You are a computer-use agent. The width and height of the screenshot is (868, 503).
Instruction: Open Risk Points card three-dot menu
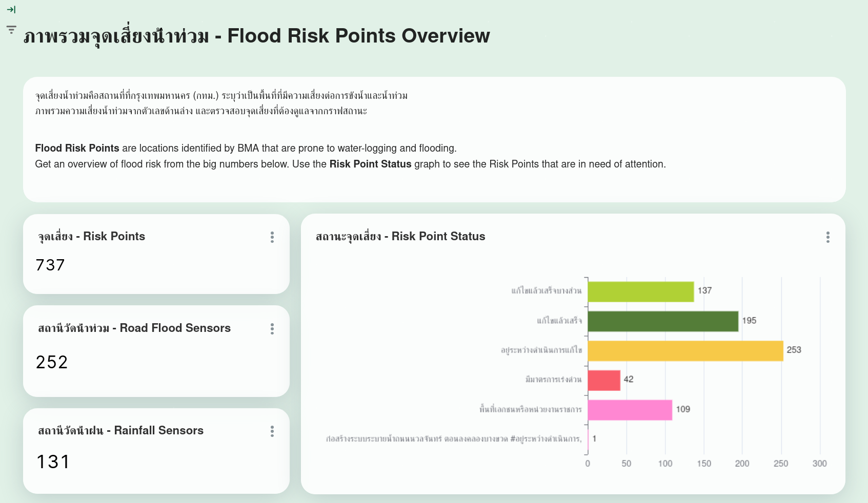coord(272,237)
